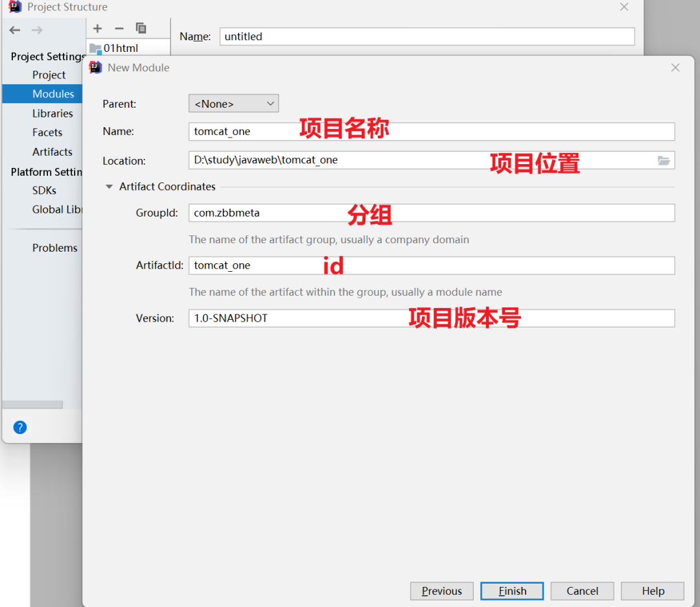This screenshot has height=607, width=700.
Task: Click the forward arrow in Project Structure
Action: [37, 30]
